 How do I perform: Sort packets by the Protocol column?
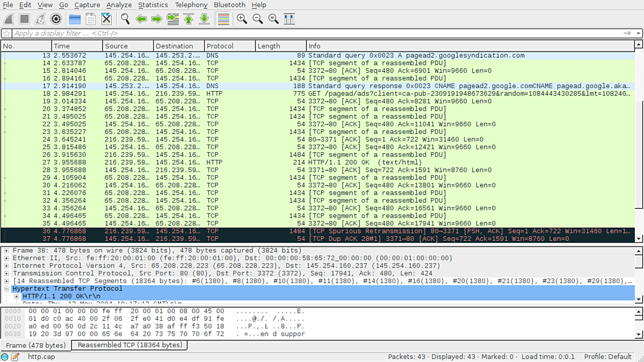(x=230, y=46)
